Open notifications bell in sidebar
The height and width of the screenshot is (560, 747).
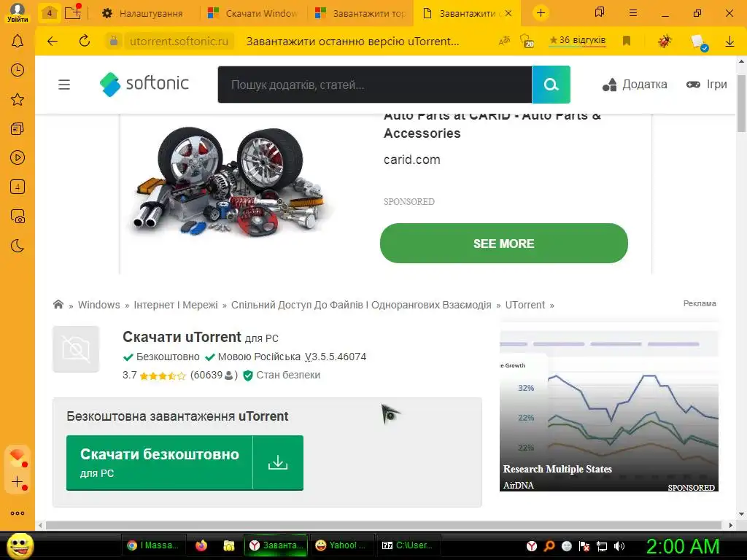[18, 42]
